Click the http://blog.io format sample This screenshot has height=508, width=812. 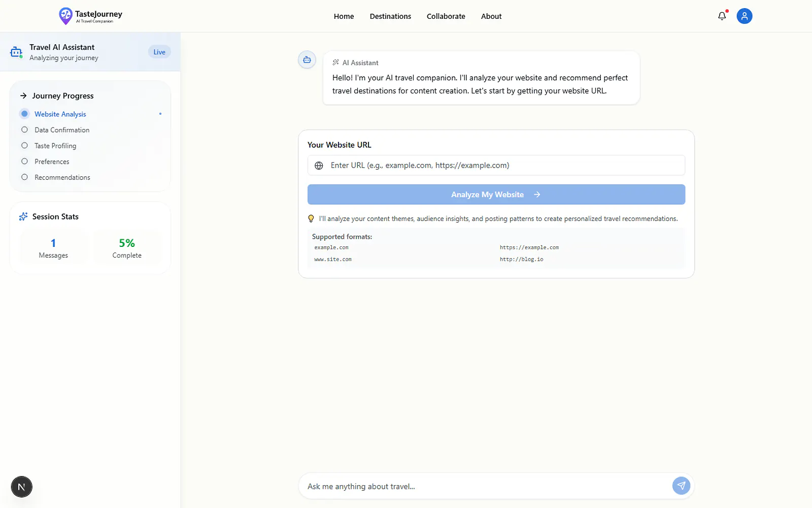pyautogui.click(x=521, y=259)
